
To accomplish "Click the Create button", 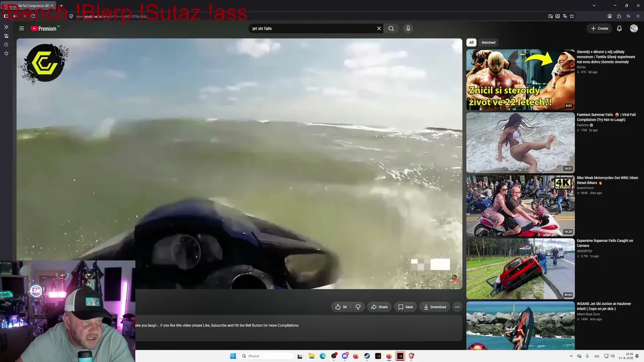I will point(600,29).
